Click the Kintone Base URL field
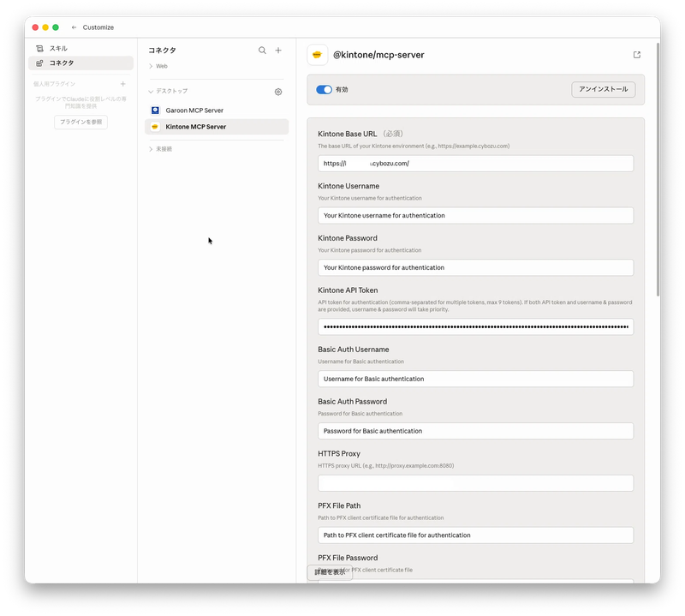 point(476,164)
